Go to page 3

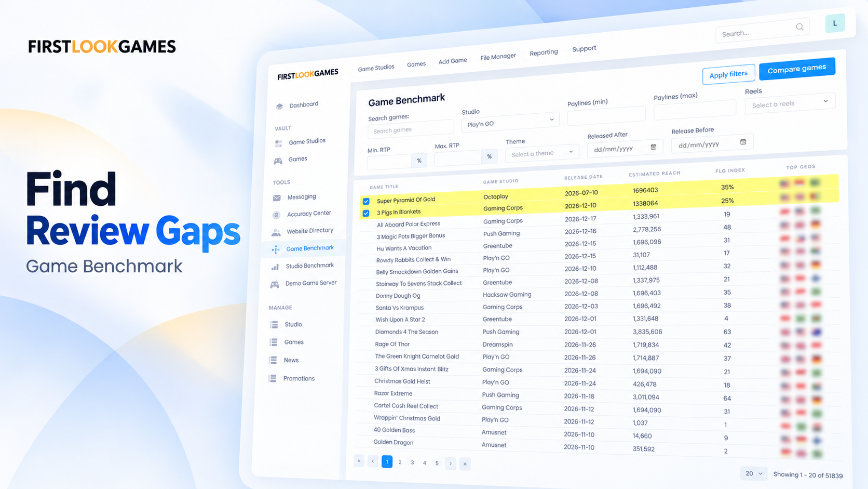click(x=412, y=462)
